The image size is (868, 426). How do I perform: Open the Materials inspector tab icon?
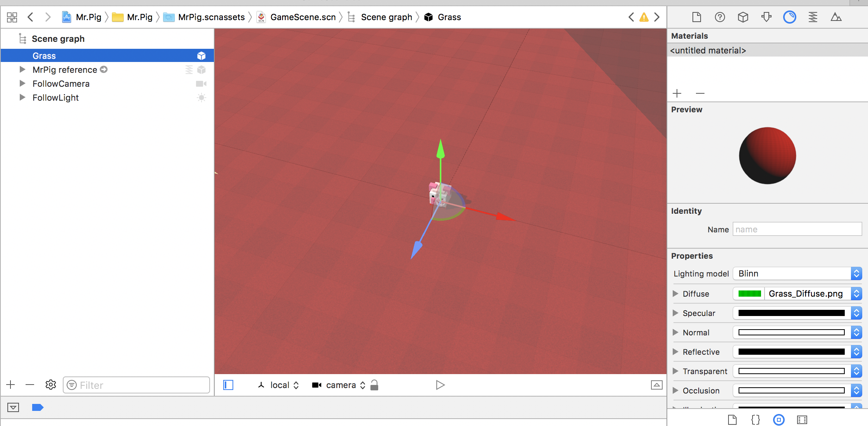789,17
